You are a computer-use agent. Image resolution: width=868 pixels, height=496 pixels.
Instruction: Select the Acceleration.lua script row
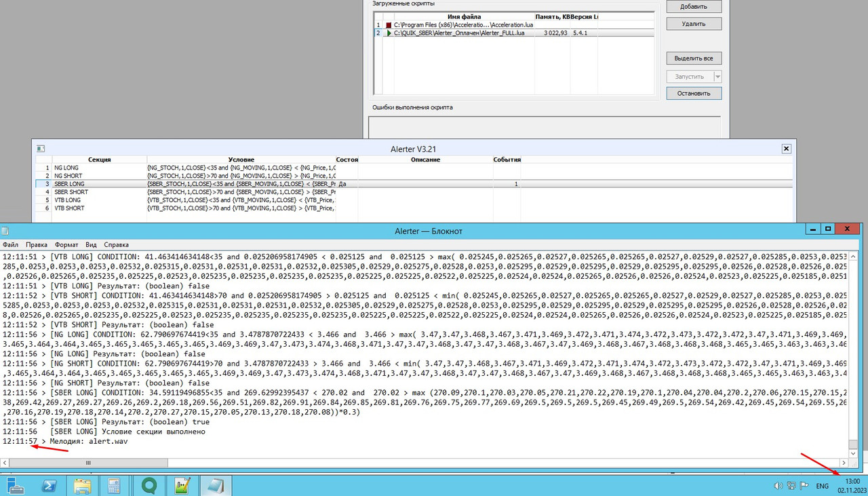click(514, 24)
